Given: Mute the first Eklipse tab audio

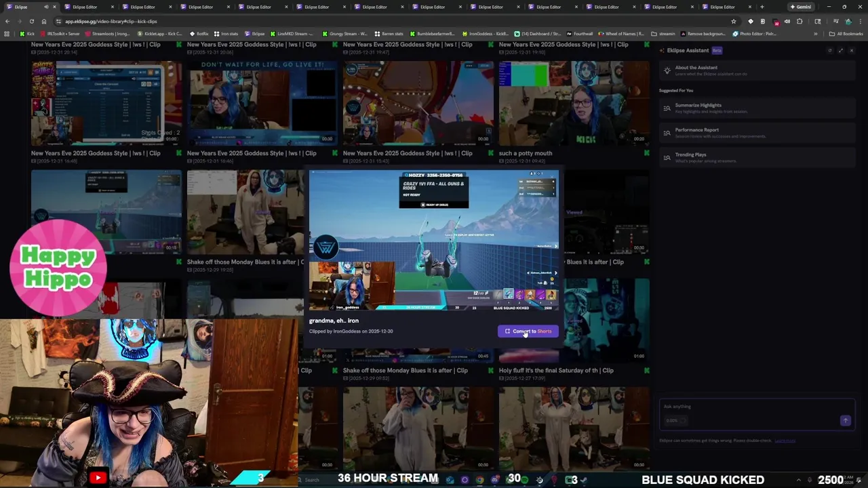Looking at the screenshot, I should 46,7.
